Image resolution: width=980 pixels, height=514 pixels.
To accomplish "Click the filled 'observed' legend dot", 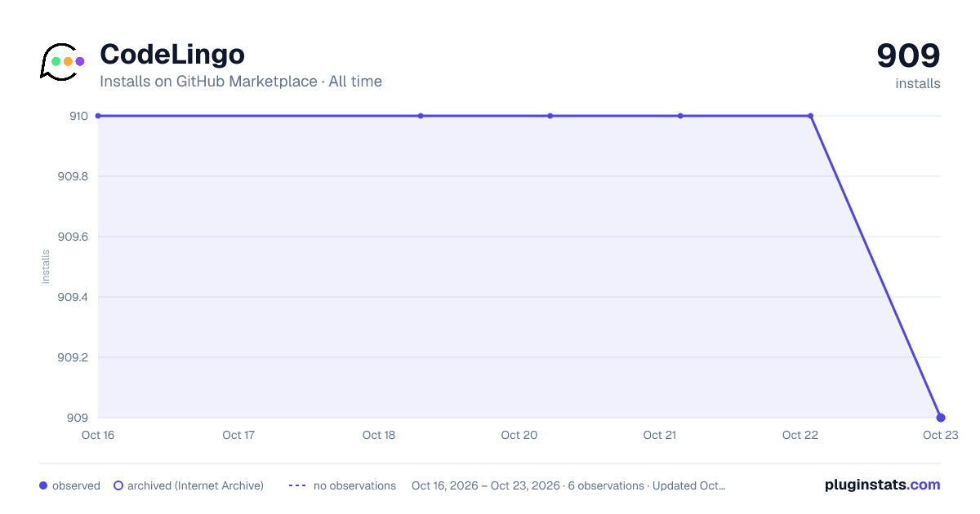I will click(43, 485).
